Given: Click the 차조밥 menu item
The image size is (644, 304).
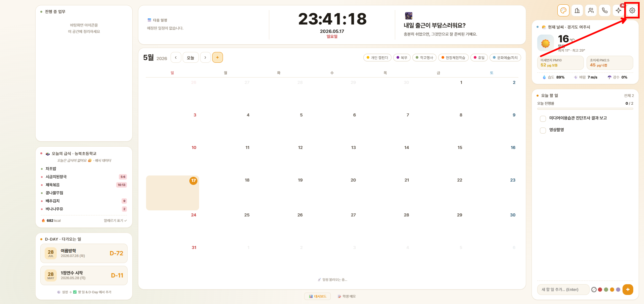Looking at the screenshot, I should click(51, 169).
